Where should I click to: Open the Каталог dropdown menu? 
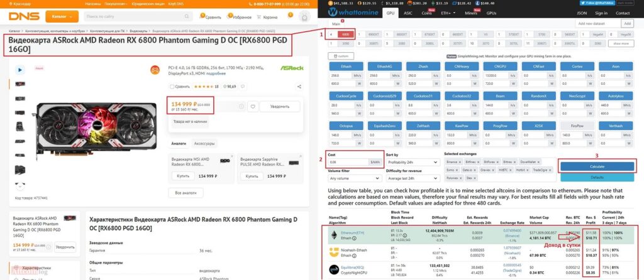click(x=62, y=15)
